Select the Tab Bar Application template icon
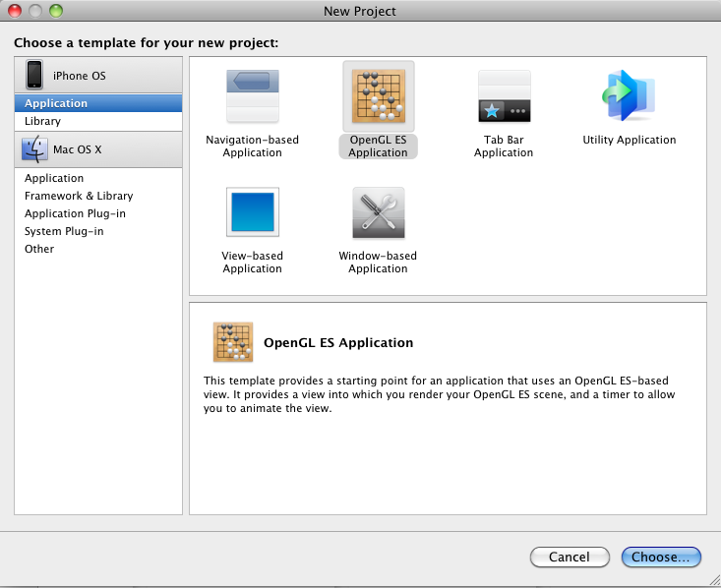 (x=504, y=96)
